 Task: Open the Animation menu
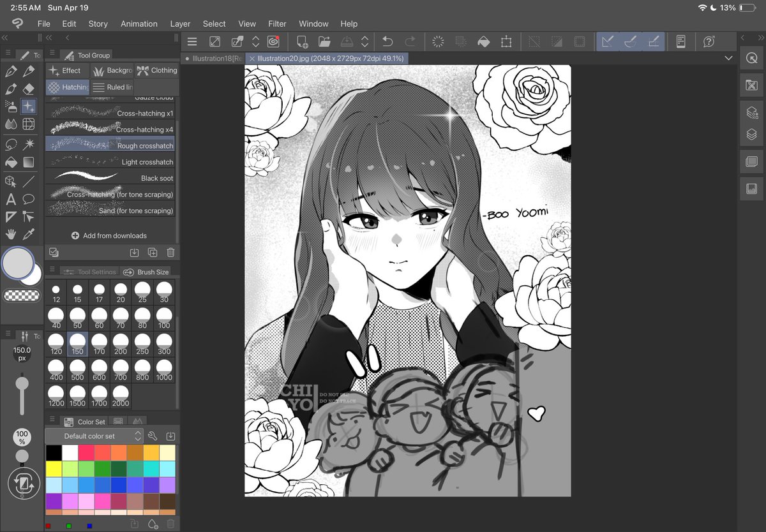tap(139, 24)
